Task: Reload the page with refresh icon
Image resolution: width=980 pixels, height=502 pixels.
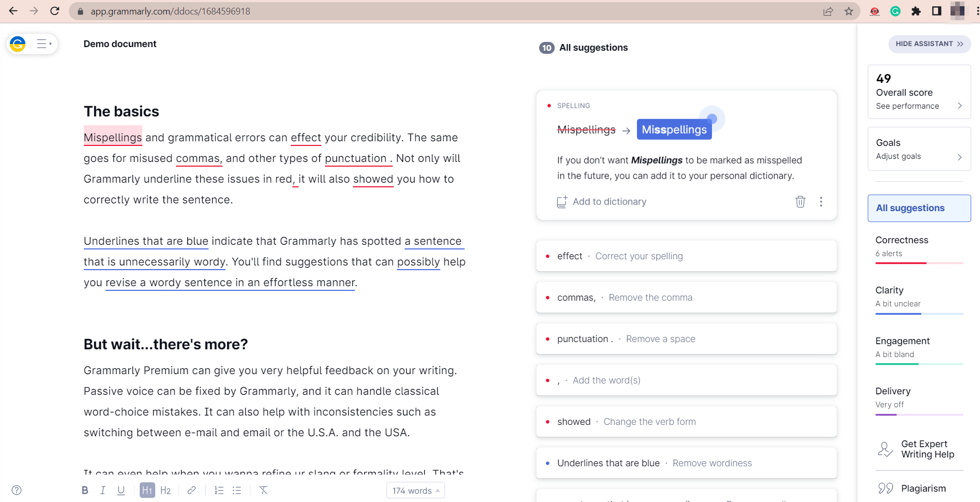Action: (55, 11)
